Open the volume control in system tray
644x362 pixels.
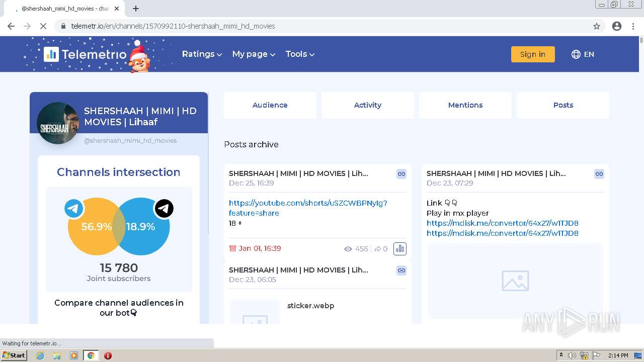[x=572, y=355]
